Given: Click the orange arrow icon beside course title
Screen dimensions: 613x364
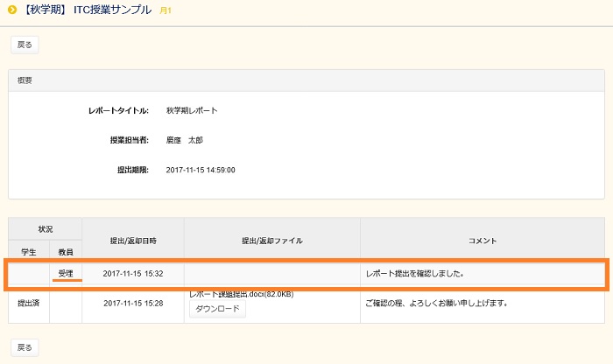Looking at the screenshot, I should pyautogui.click(x=12, y=10).
